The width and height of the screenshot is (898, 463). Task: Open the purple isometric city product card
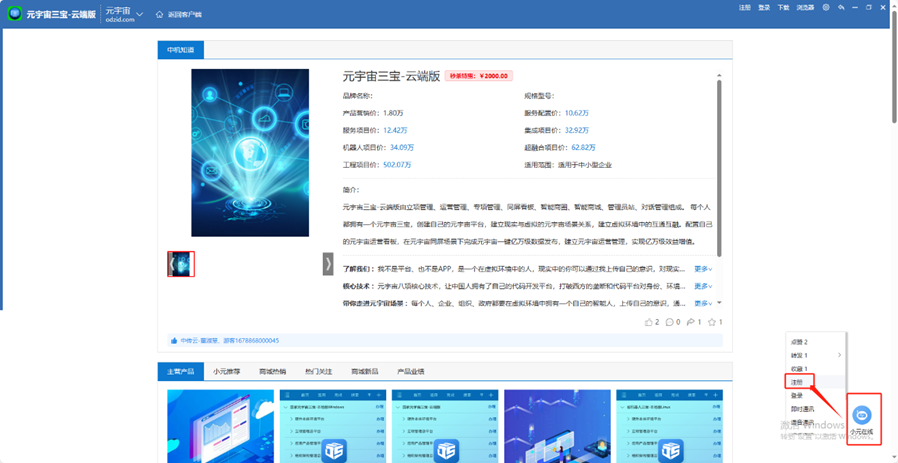point(557,426)
